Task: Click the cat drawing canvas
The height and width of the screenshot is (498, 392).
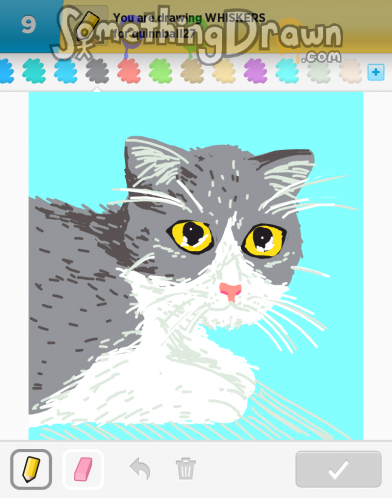Action: click(x=196, y=266)
